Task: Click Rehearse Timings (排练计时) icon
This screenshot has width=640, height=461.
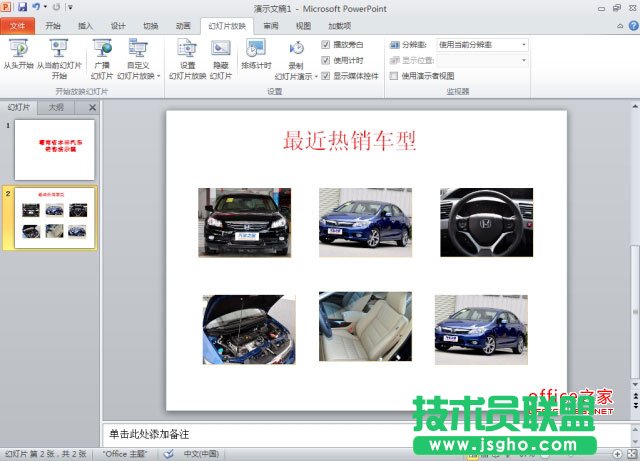Action: pyautogui.click(x=256, y=49)
